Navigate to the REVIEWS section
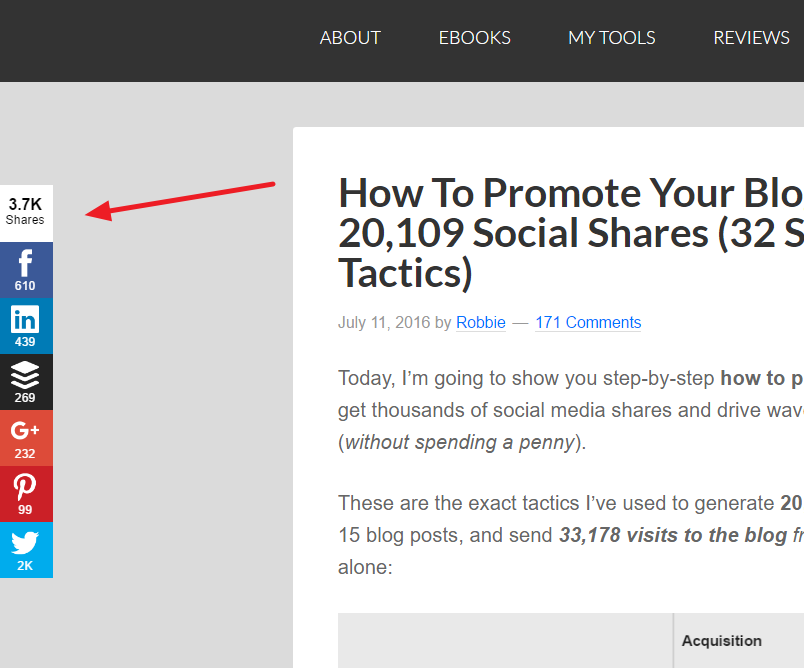The width and height of the screenshot is (804, 668). point(751,38)
